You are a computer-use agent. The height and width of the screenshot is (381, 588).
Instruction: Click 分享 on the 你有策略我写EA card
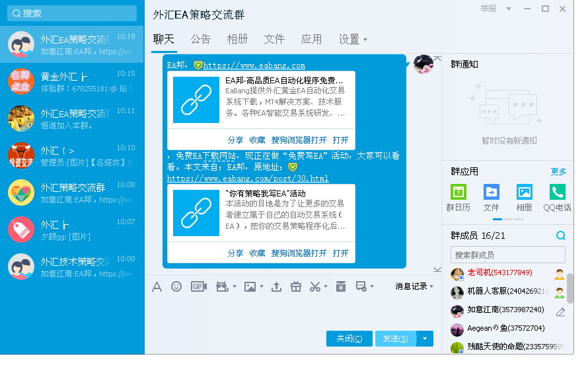tap(235, 253)
